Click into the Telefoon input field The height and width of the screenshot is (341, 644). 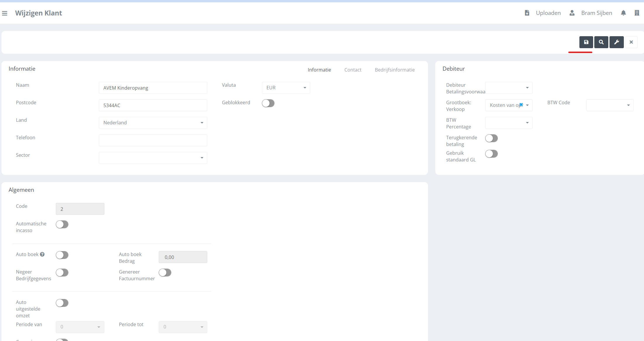point(153,140)
